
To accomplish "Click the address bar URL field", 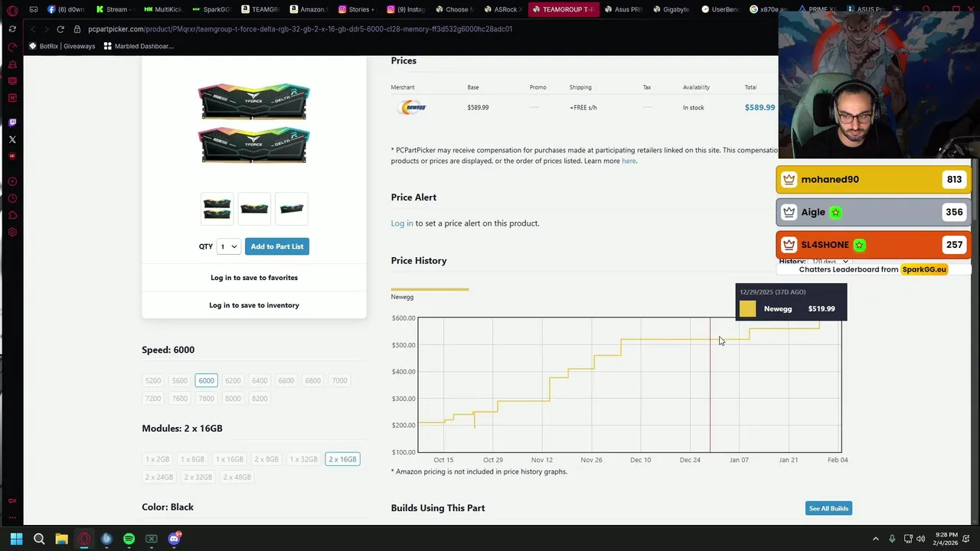I will click(300, 29).
